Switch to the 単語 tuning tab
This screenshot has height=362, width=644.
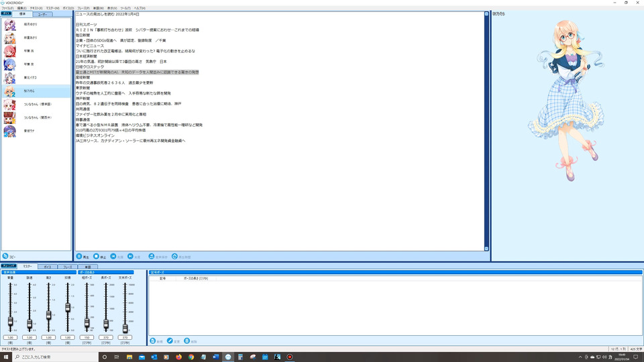click(x=87, y=267)
